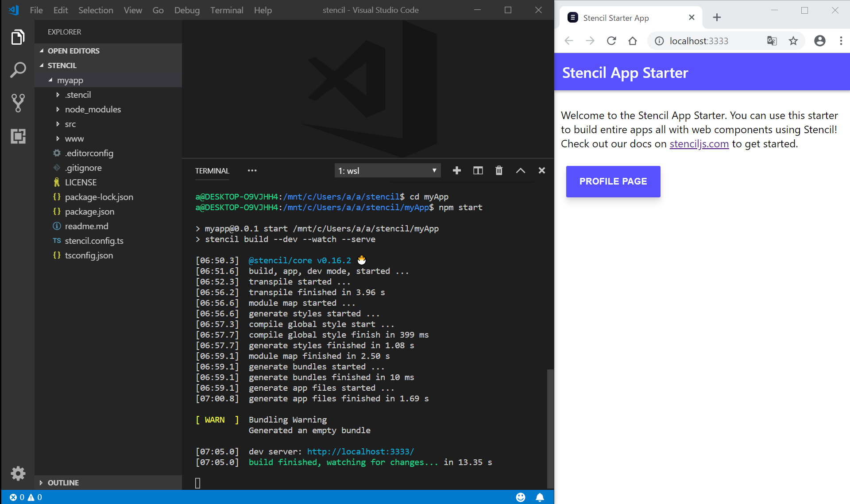Collapse the OPEN EDITORS section
The image size is (850, 504).
[x=108, y=50]
